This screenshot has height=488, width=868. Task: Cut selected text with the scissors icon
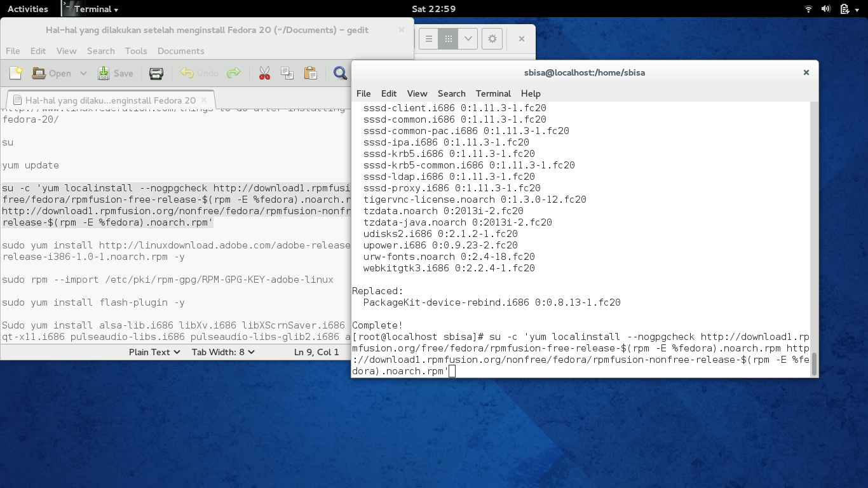click(264, 73)
